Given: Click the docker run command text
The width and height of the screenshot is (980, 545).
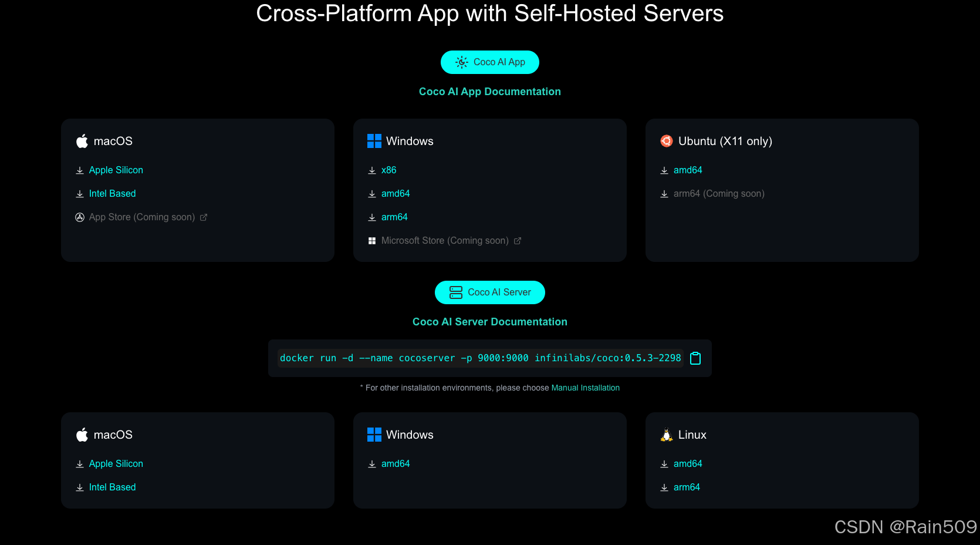Looking at the screenshot, I should tap(481, 358).
